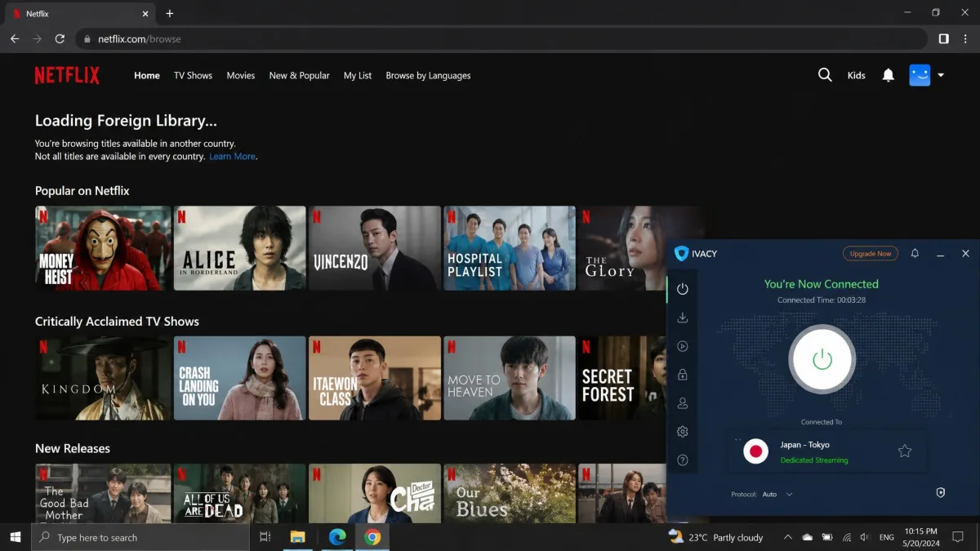Open Itaewon Class title card
This screenshot has height=551, width=980.
click(x=375, y=378)
